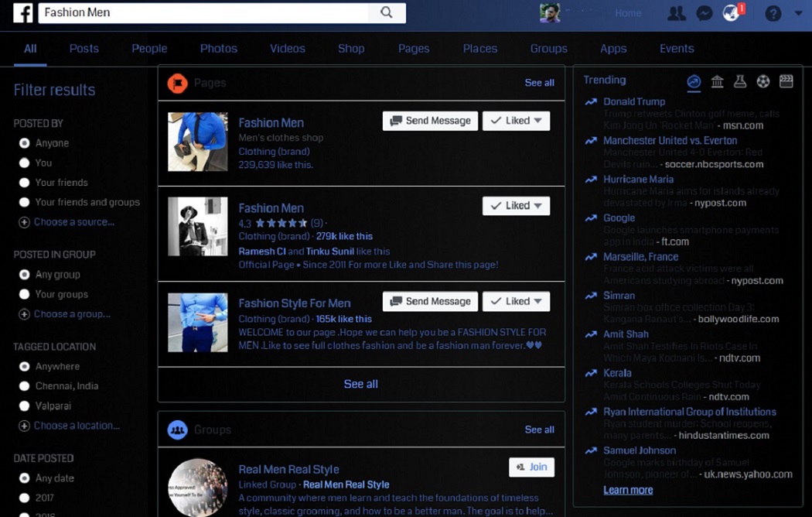The width and height of the screenshot is (812, 517).
Task: Open the Messenger messages icon
Action: pyautogui.click(x=705, y=13)
